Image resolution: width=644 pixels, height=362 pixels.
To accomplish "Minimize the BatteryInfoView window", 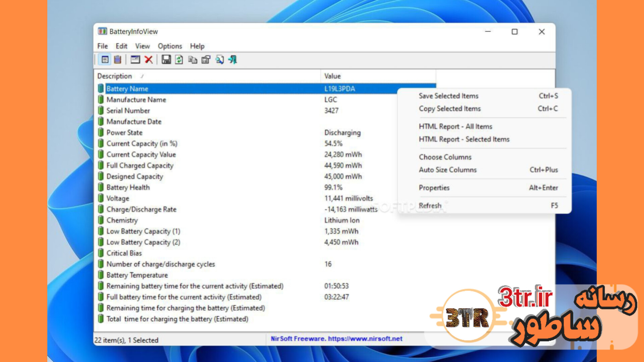I will tap(488, 32).
